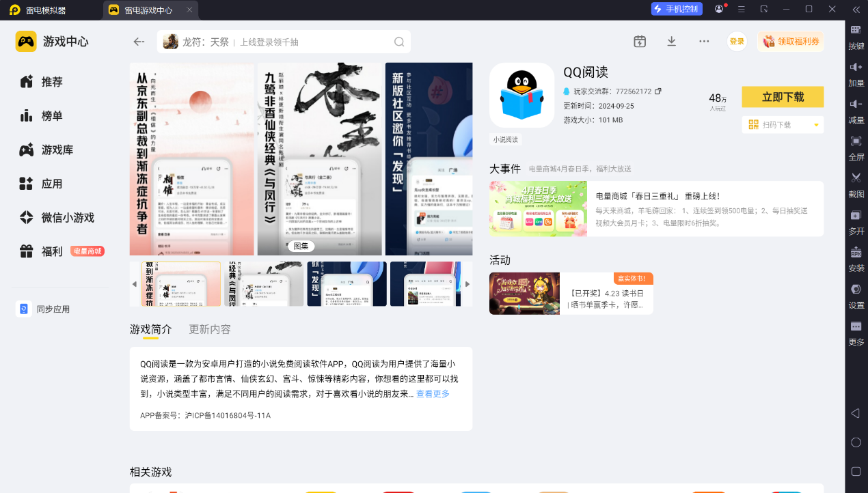
Task: Open 福利 in the sidebar
Action: point(51,251)
